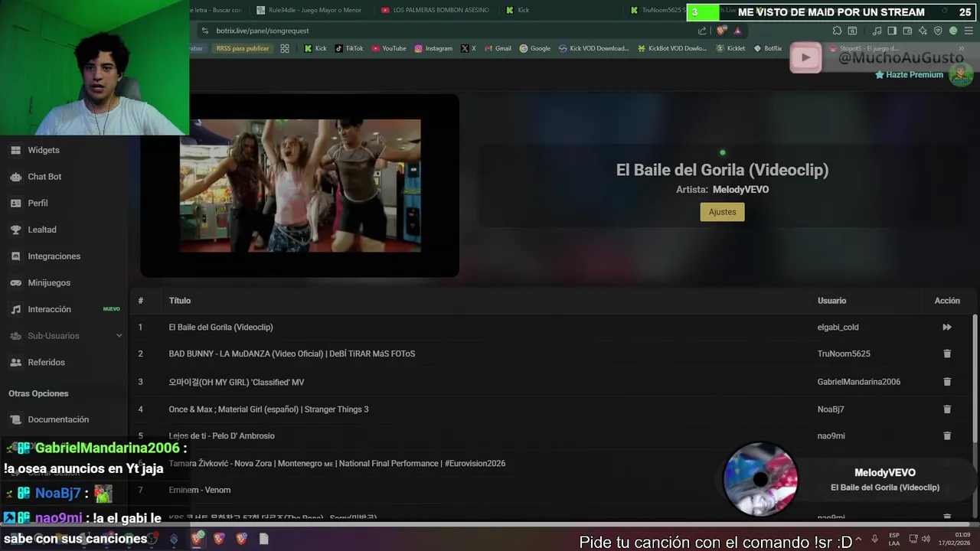
Task: Open Referidos in the sidebar
Action: click(46, 362)
